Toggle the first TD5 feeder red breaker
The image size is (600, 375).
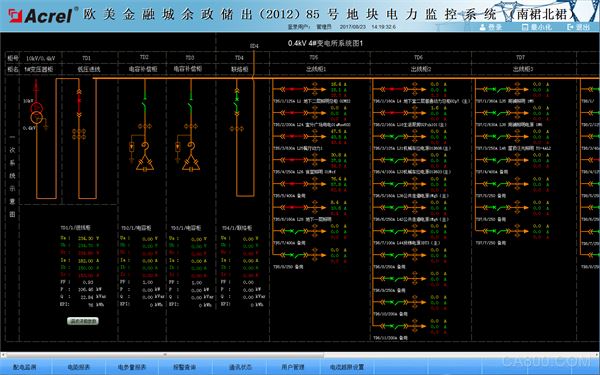(x=295, y=89)
